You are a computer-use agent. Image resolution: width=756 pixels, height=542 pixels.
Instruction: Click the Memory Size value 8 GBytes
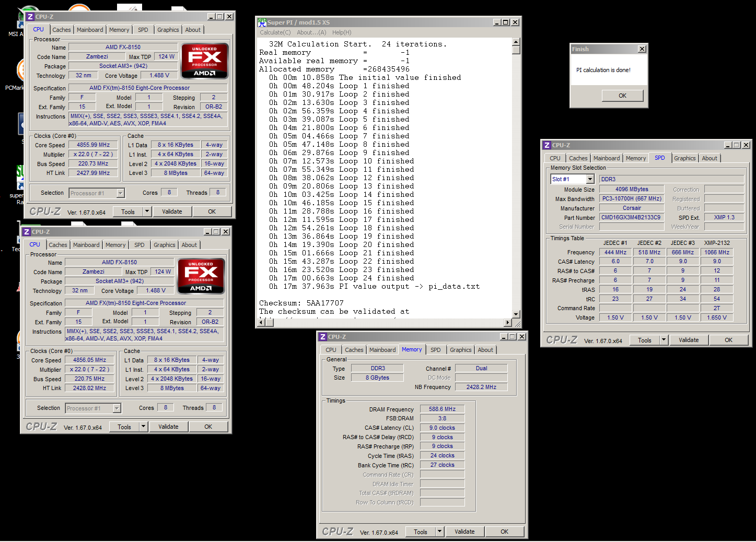click(x=377, y=378)
